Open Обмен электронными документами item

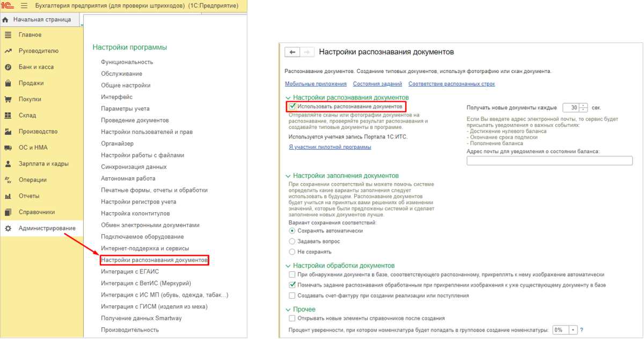pos(150,225)
